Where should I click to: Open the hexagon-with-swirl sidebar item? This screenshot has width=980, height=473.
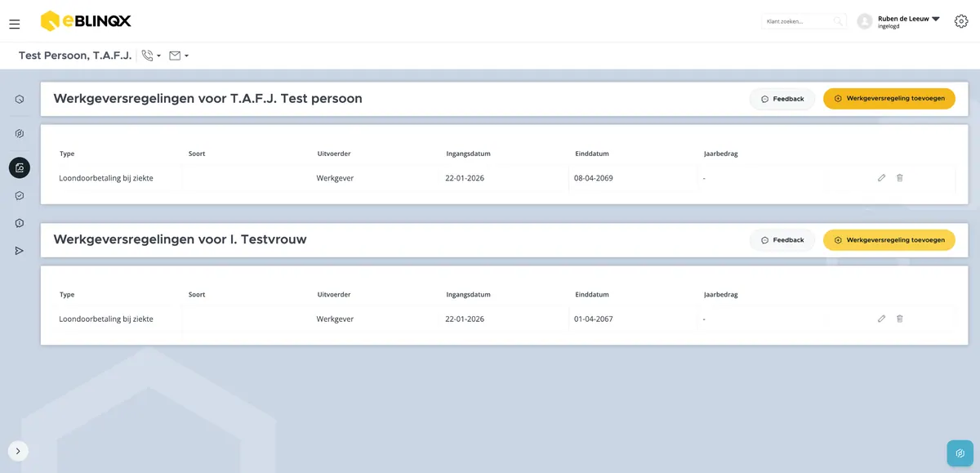pyautogui.click(x=20, y=133)
